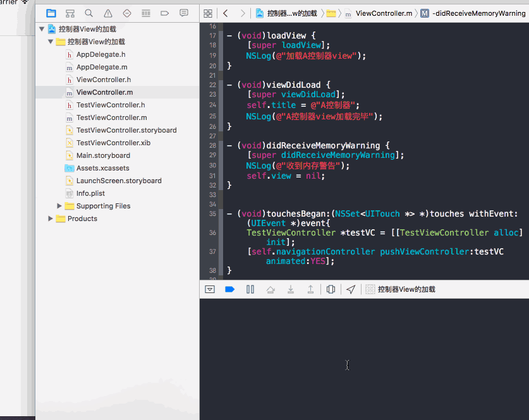Go forward with the right chevron
Screen dimensions: 529x420
[x=243, y=13]
